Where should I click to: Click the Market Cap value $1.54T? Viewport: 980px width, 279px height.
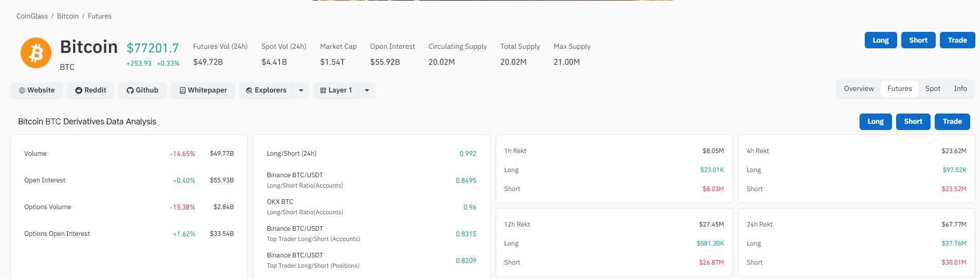pyautogui.click(x=332, y=62)
